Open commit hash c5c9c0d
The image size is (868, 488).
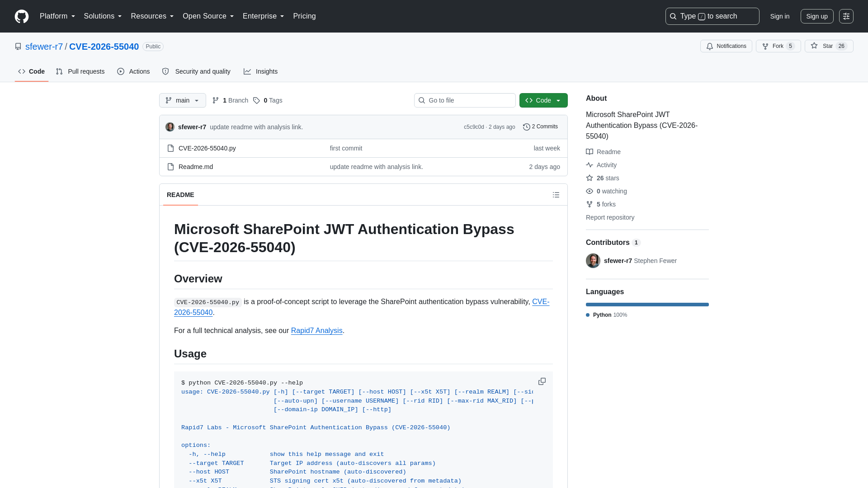474,127
